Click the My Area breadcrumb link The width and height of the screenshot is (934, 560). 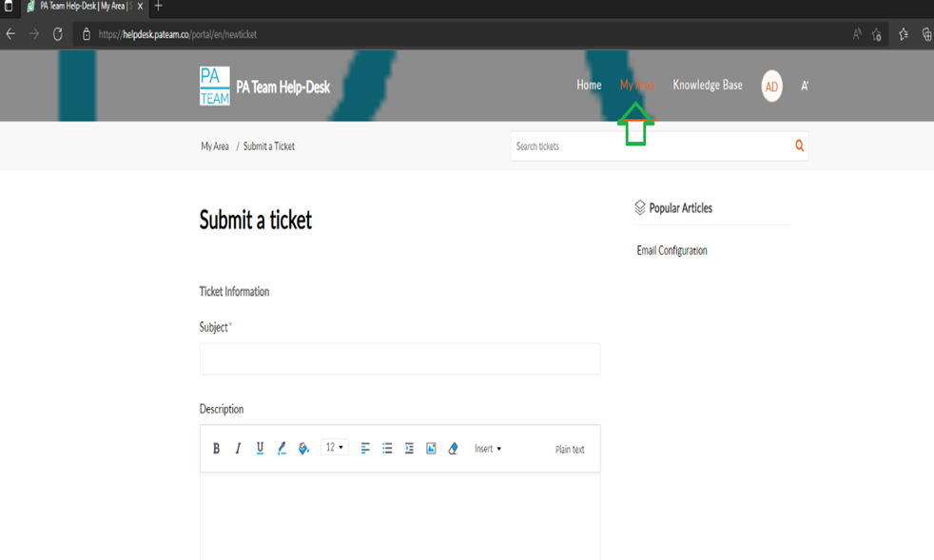click(215, 146)
